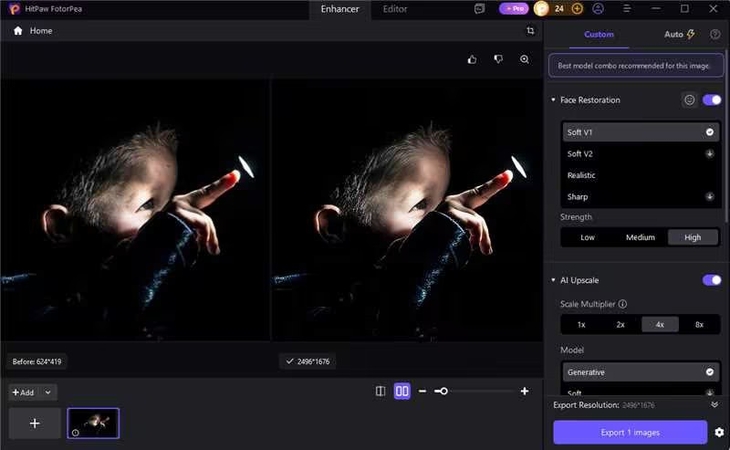Select the Soft V2 model
The width and height of the screenshot is (730, 450).
coord(640,154)
